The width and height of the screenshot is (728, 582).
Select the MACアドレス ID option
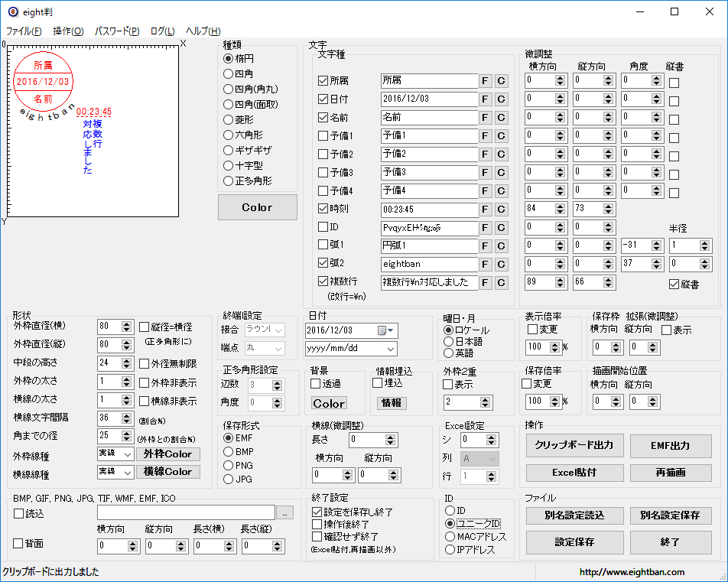(450, 536)
